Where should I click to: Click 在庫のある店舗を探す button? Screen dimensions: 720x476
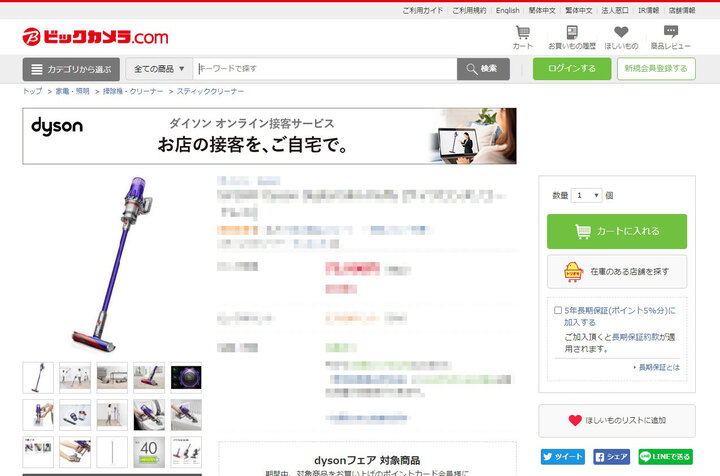point(617,272)
